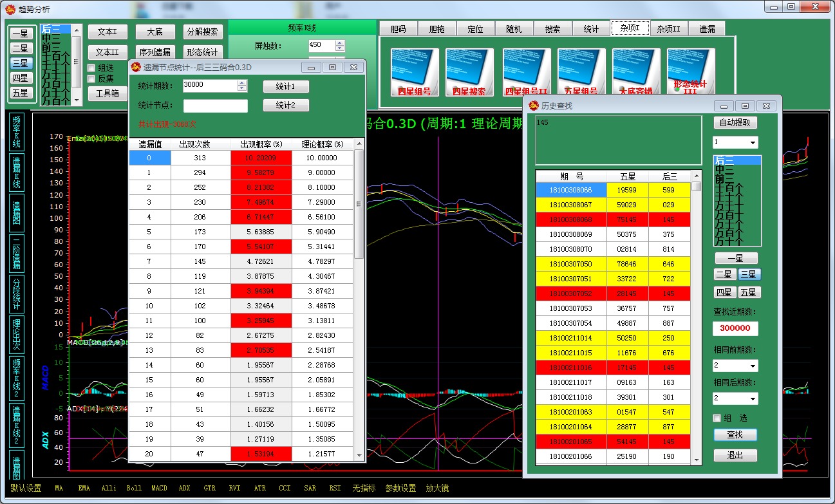Enable the 组选 checkbox in main toolbar
The image size is (835, 504).
(91, 68)
